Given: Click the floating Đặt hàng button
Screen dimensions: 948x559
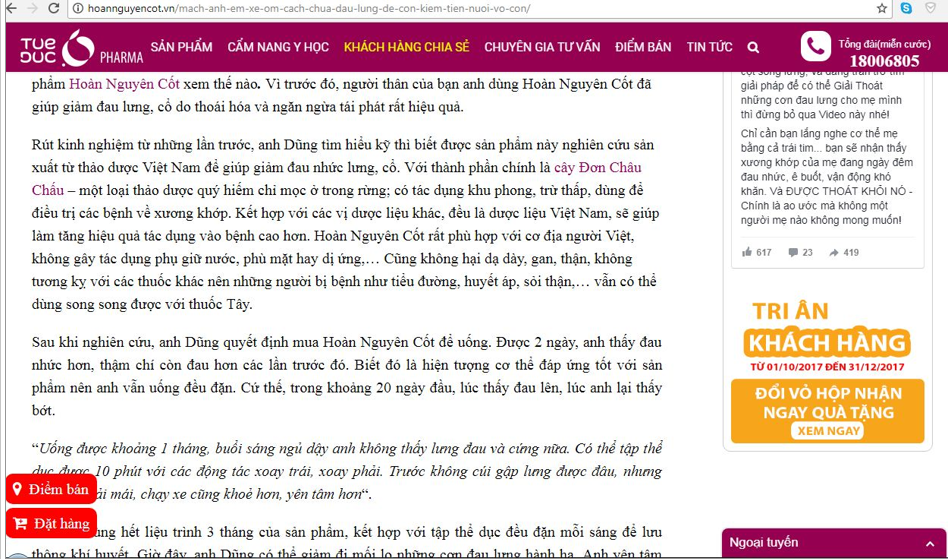Looking at the screenshot, I should tap(52, 523).
